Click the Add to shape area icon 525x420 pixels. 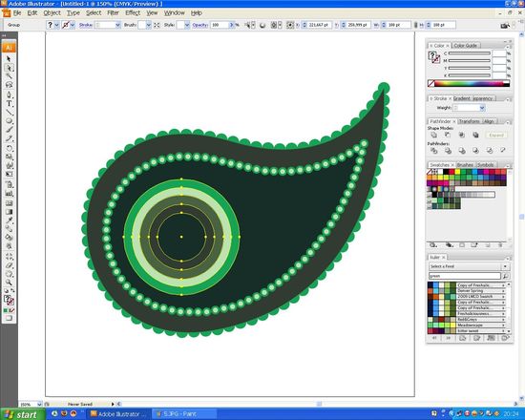(x=434, y=135)
